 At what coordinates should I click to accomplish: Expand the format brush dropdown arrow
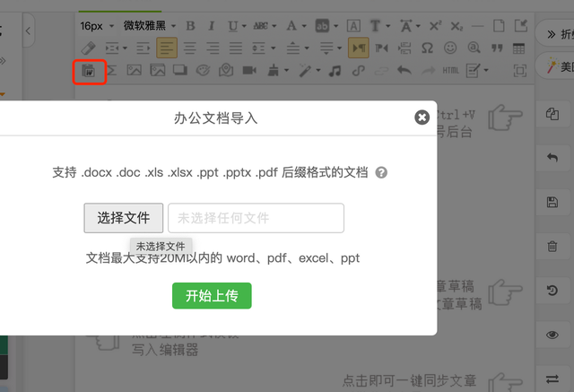tap(286, 70)
